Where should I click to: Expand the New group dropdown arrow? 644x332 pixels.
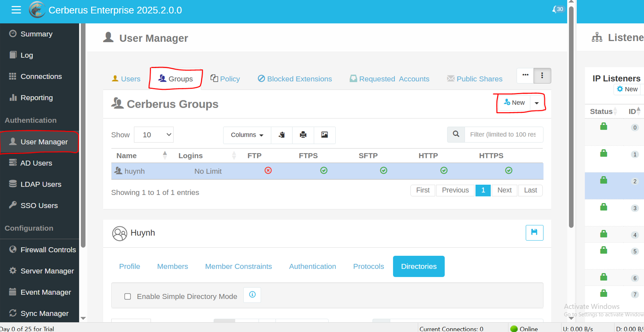point(537,103)
